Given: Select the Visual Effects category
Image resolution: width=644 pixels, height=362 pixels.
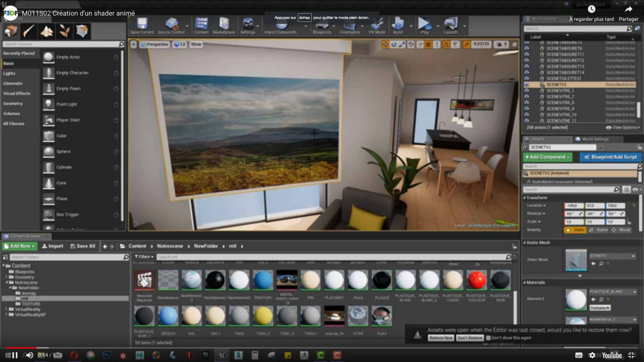Looking at the screenshot, I should pos(17,93).
